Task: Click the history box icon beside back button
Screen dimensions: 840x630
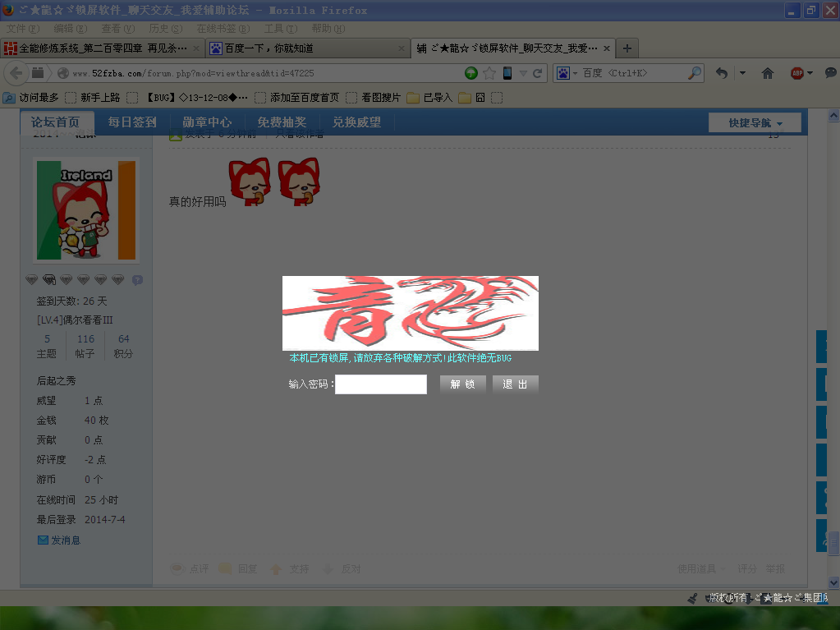Action: [38, 73]
